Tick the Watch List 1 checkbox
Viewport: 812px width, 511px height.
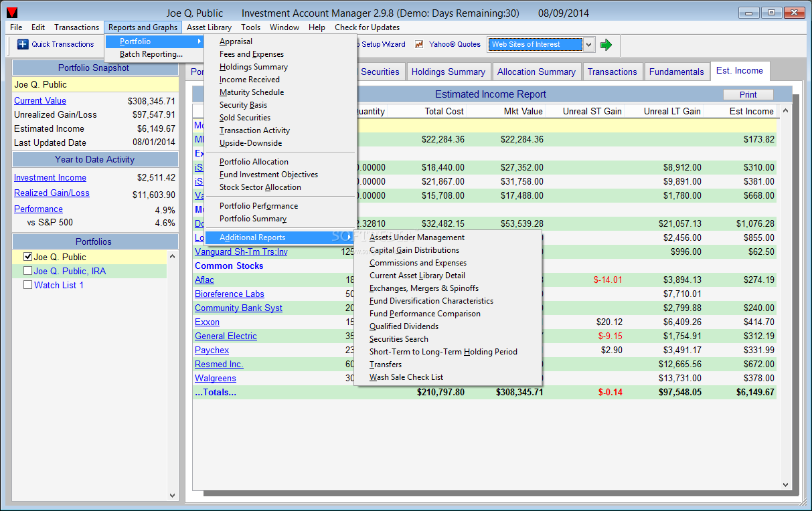pyautogui.click(x=27, y=285)
